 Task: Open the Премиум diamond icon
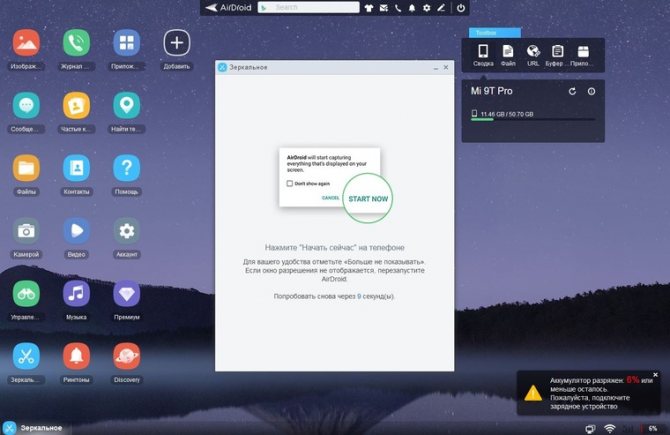pos(126,294)
